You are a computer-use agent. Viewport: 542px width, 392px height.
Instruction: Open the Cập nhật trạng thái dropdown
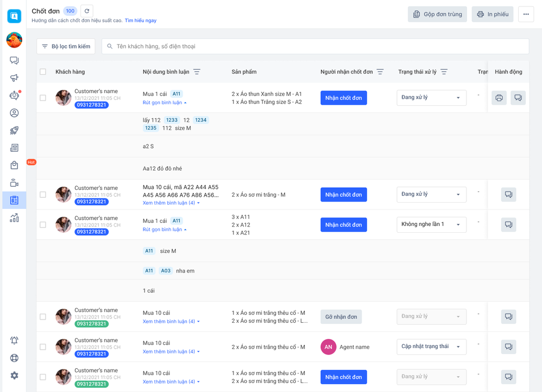pyautogui.click(x=431, y=347)
